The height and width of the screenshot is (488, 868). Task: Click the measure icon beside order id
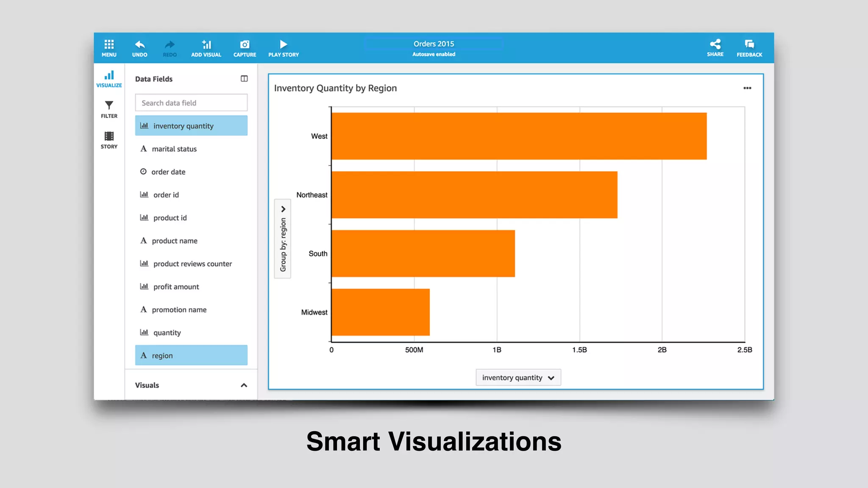click(x=144, y=194)
